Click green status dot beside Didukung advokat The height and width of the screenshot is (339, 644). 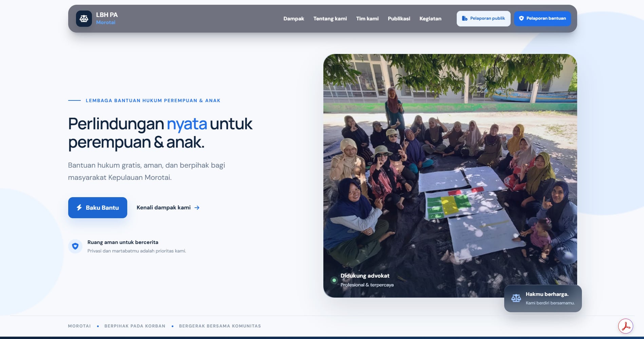coord(334,280)
